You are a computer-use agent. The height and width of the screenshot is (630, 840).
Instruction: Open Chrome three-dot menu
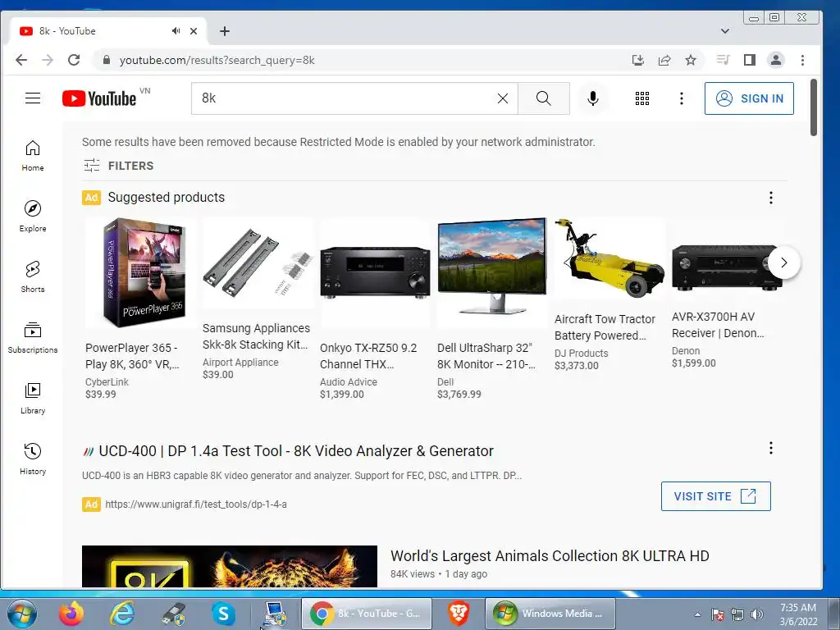pyautogui.click(x=802, y=60)
